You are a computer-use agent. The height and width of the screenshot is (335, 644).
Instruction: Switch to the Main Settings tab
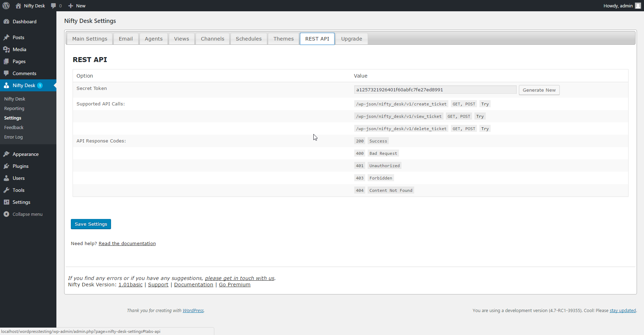click(x=90, y=39)
